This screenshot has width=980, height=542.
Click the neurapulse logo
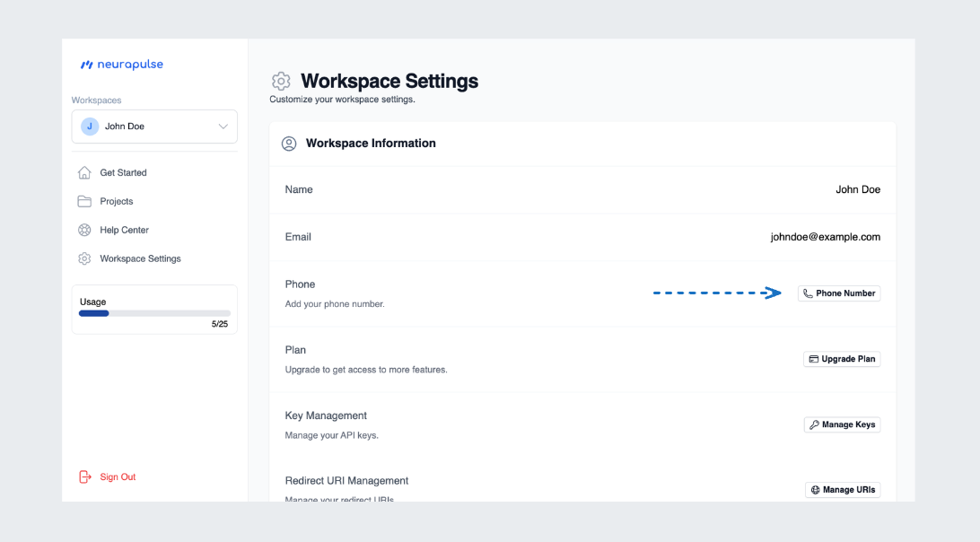click(x=121, y=65)
